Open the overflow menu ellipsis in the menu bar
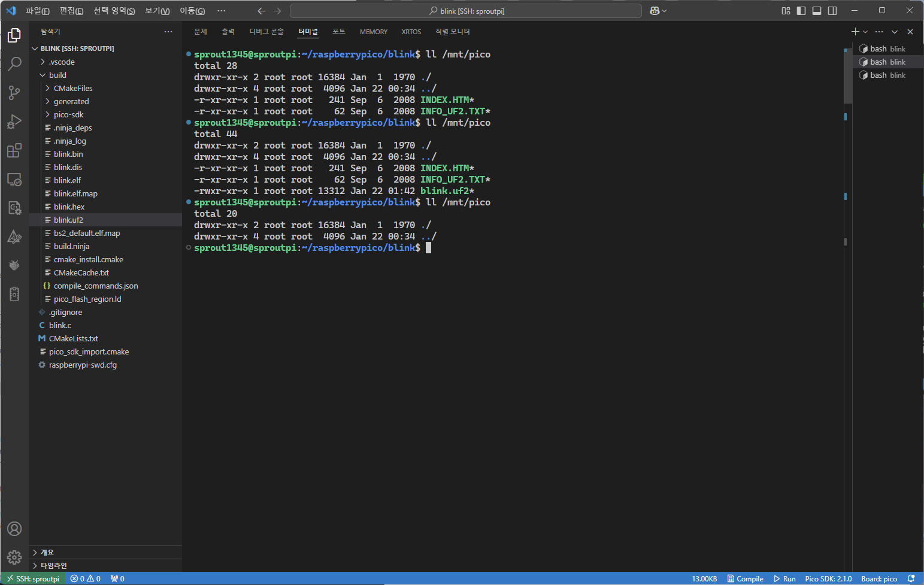Screen dimensions: 924x585 (x=222, y=11)
